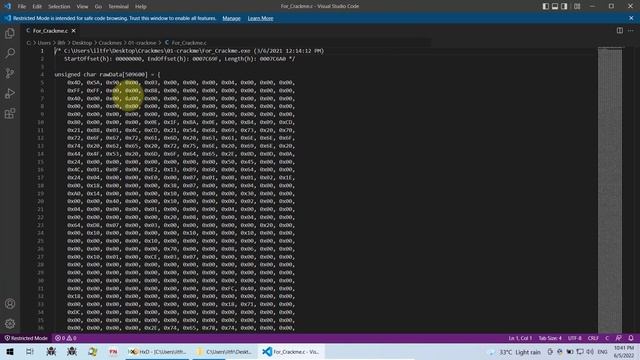Open the View menu
Viewport: 640px width, 360px height.
[82, 7]
